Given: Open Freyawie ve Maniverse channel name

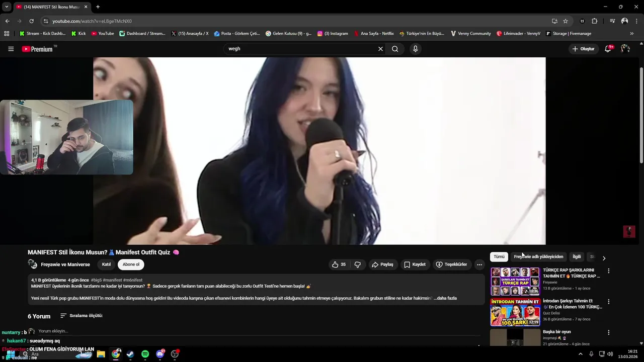Looking at the screenshot, I should point(65,264).
